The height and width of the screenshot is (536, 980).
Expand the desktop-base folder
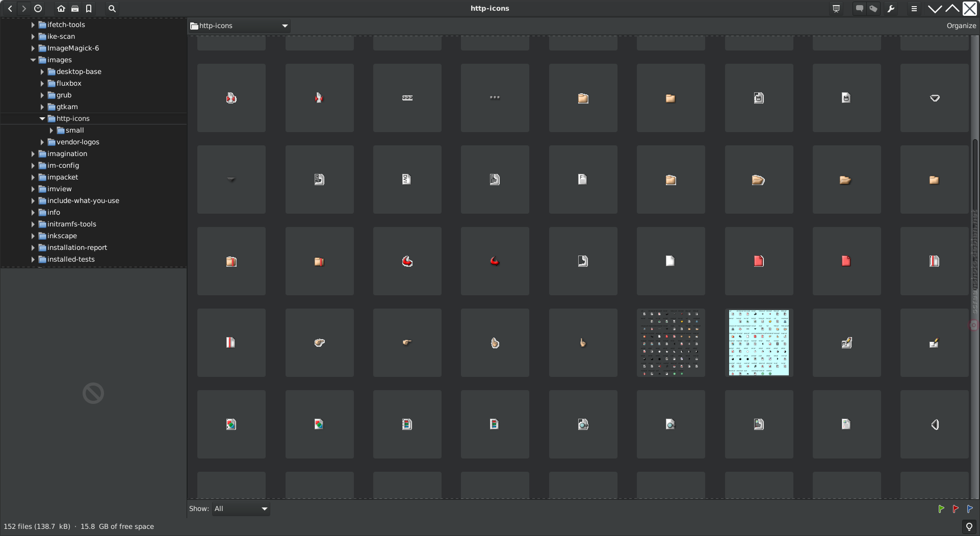coord(42,71)
